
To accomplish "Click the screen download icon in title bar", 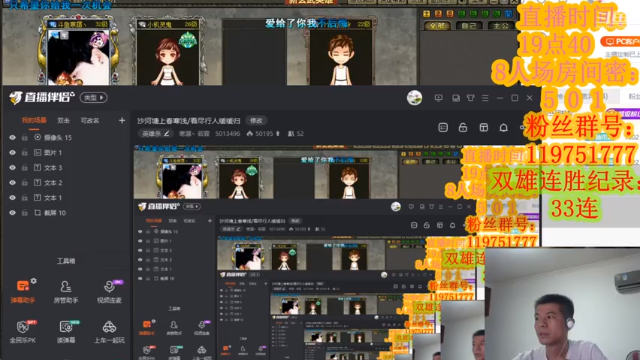I will (439, 98).
